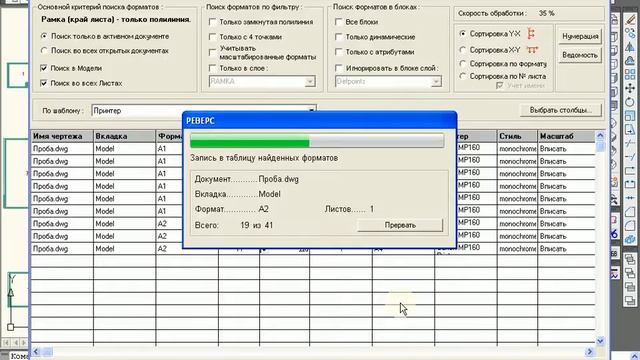Open the RAMKA layer dropdown
The image size is (640, 360).
point(310,82)
